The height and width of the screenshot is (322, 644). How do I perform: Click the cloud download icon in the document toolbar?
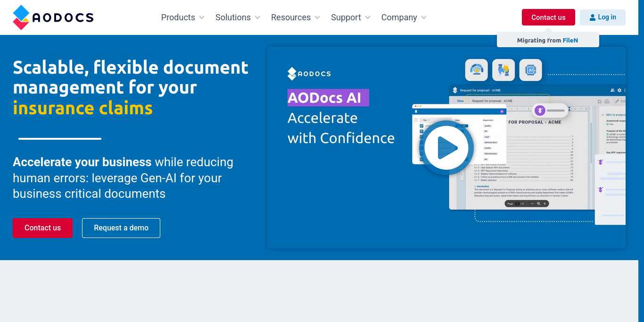(x=607, y=102)
